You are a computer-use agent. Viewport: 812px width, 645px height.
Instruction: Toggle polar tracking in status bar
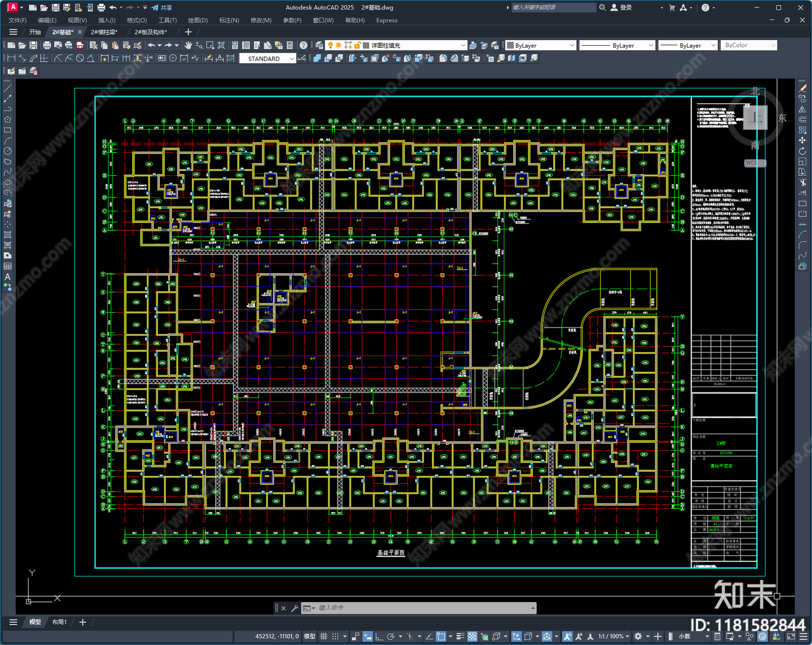pos(390,636)
